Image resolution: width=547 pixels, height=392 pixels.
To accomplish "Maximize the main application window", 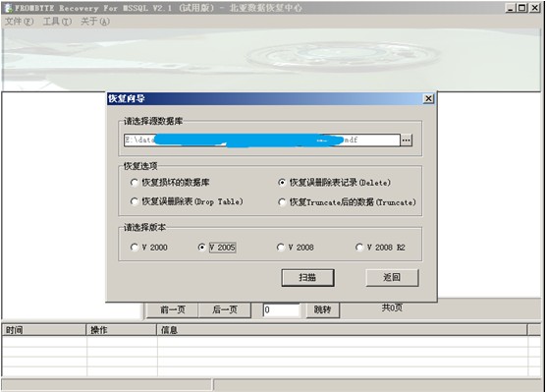I will [522, 8].
